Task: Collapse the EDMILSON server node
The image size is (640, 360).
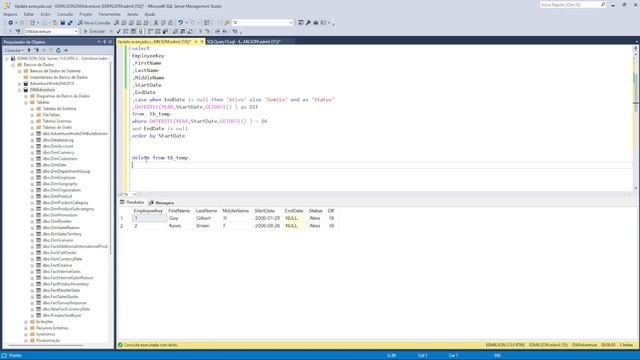Action: point(7,58)
